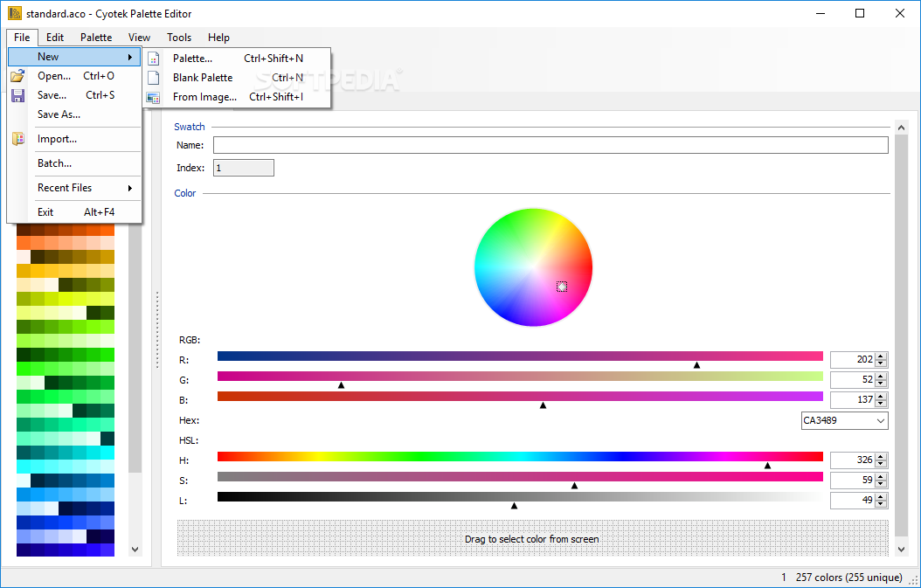Viewport: 921px width, 588px height.
Task: Open the Hex color dropdown
Action: coord(880,420)
